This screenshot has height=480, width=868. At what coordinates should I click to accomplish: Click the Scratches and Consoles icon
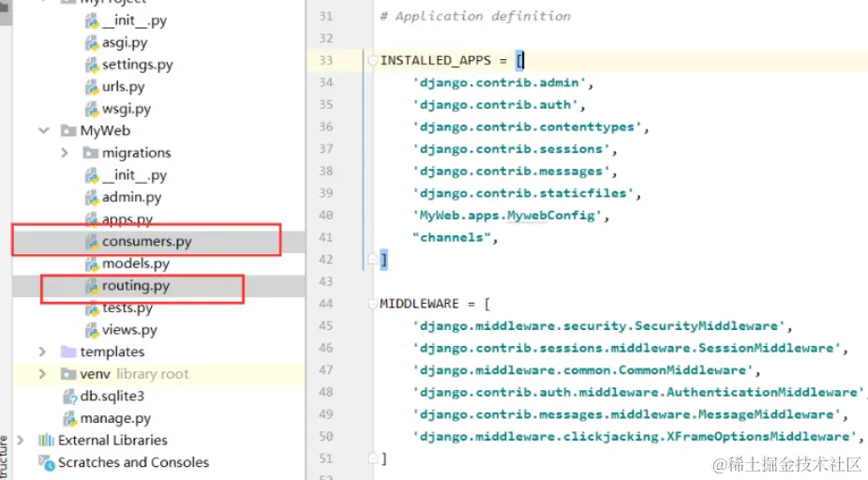point(46,462)
